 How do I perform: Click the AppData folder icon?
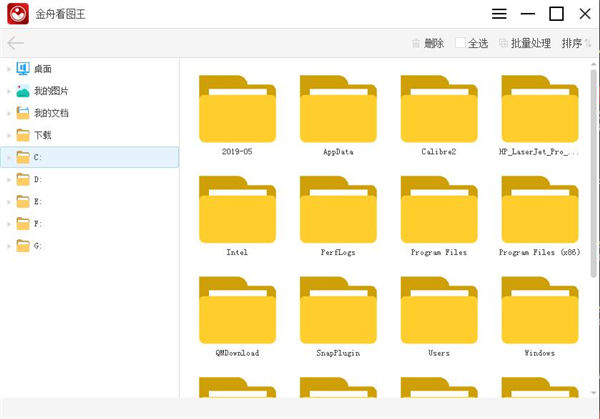[338, 108]
